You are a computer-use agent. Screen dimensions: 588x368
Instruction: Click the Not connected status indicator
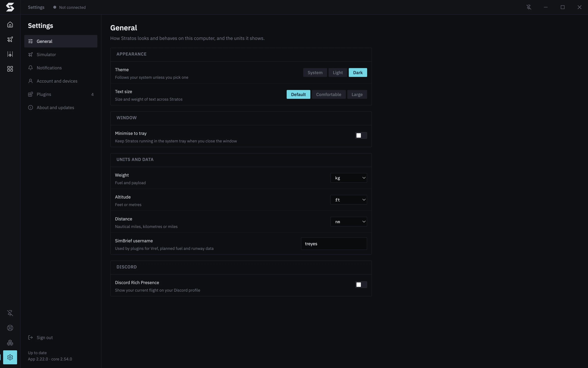(x=69, y=7)
